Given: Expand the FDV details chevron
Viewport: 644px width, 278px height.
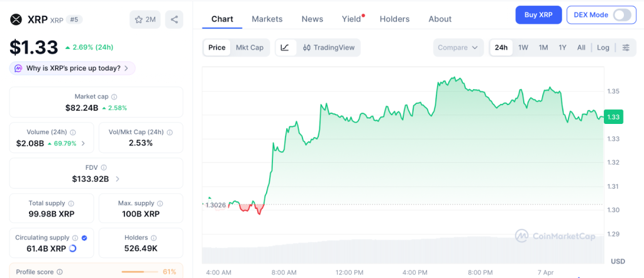Looking at the screenshot, I should tap(118, 179).
